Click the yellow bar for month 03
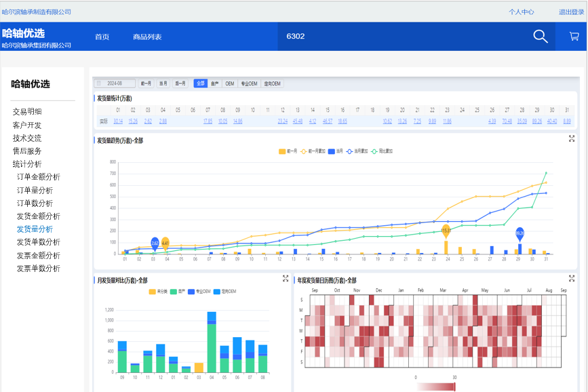 [x=199, y=368]
